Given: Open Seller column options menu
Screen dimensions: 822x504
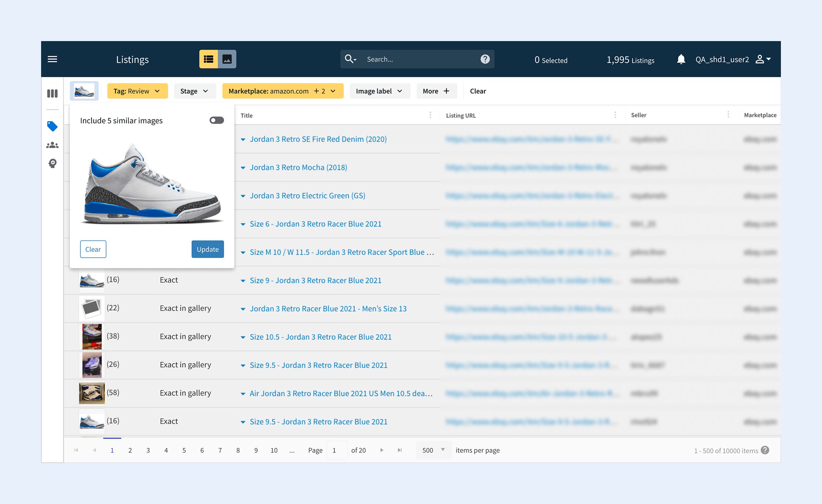Looking at the screenshot, I should pos(728,115).
